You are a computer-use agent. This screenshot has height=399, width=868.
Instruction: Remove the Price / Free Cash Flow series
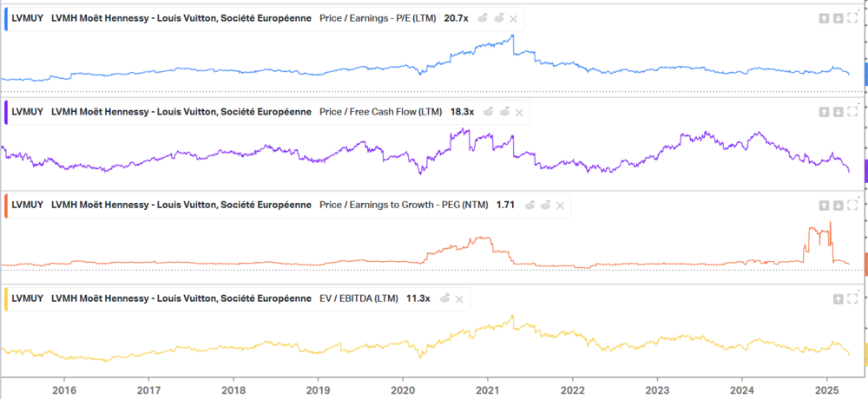point(519,112)
